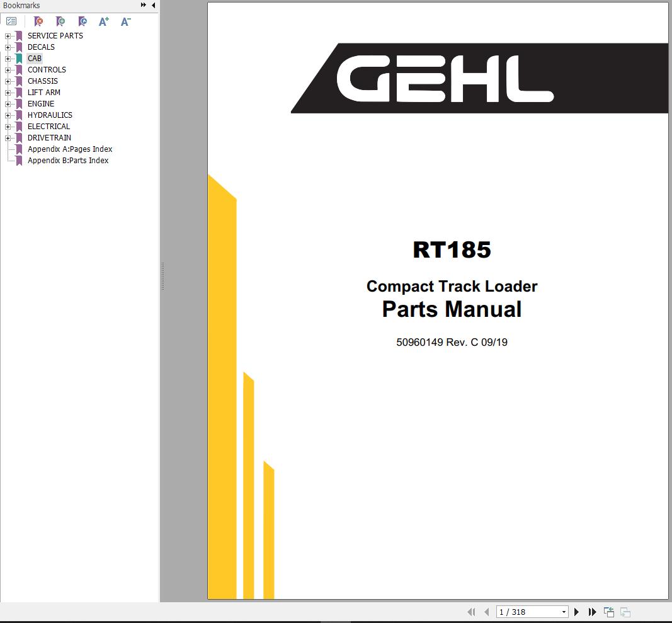Click the Bookmarks panel title
This screenshot has height=623, width=672.
click(21, 6)
